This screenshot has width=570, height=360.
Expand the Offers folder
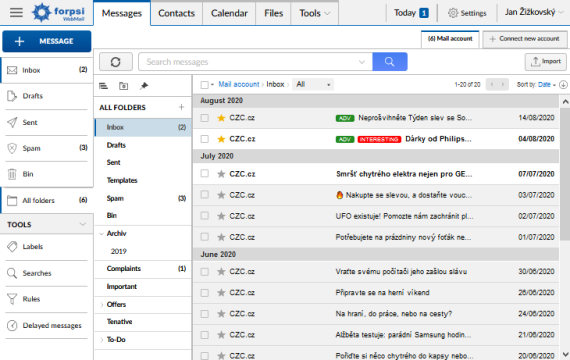pyautogui.click(x=102, y=305)
